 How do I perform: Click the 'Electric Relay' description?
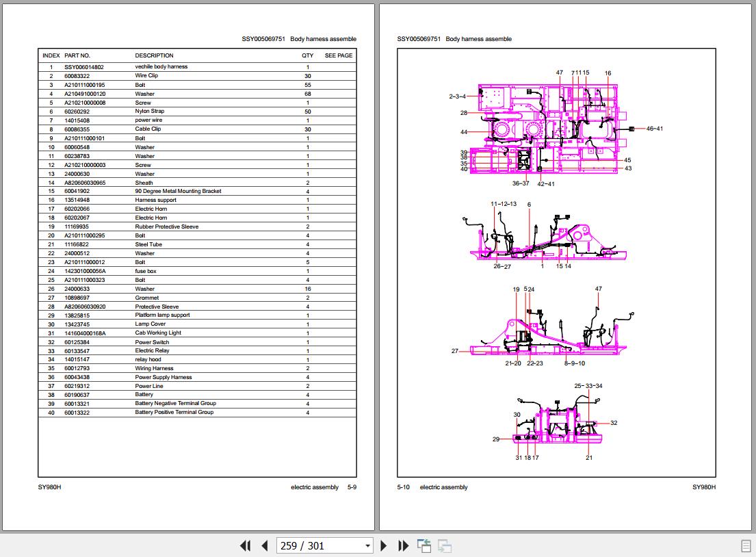[153, 350]
